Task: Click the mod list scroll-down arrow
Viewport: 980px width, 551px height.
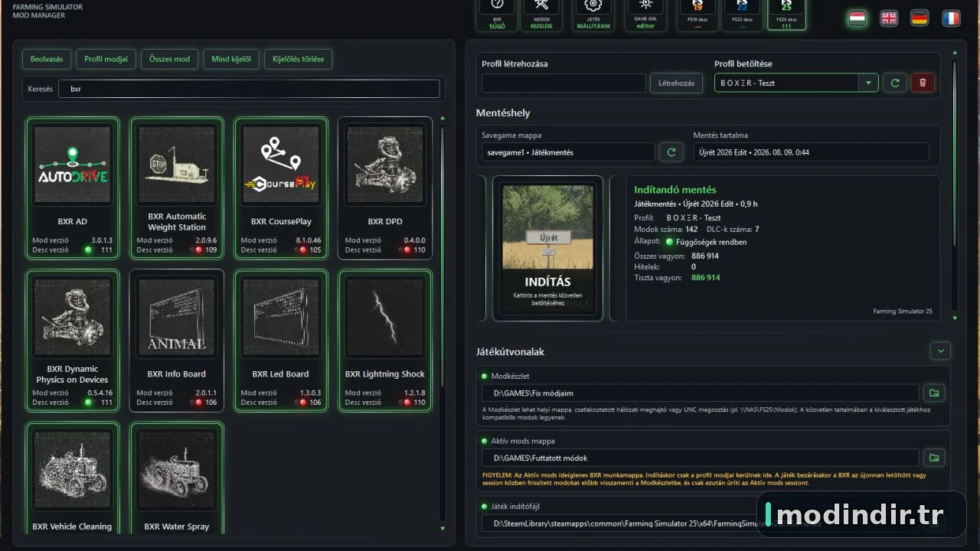Action: (442, 528)
